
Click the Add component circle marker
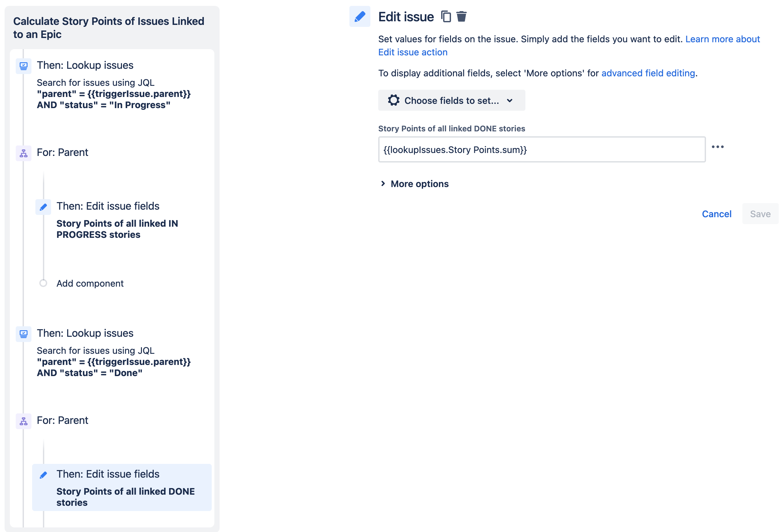43,283
